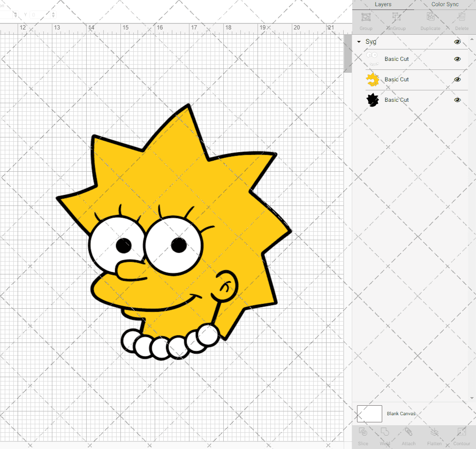Toggle visibility of the Svg group

click(457, 42)
